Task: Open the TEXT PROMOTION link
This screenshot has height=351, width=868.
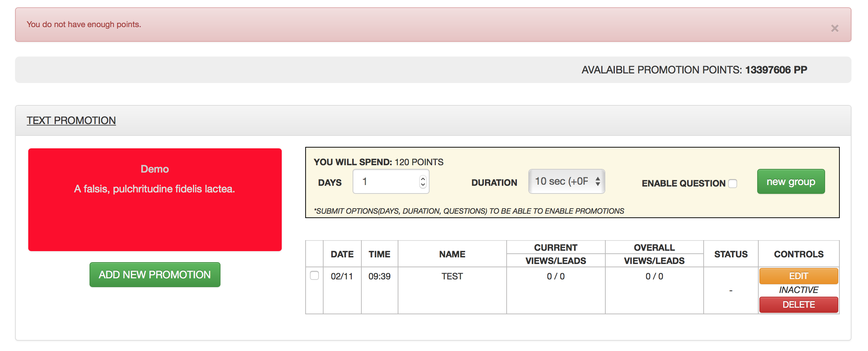Action: pyautogui.click(x=71, y=120)
